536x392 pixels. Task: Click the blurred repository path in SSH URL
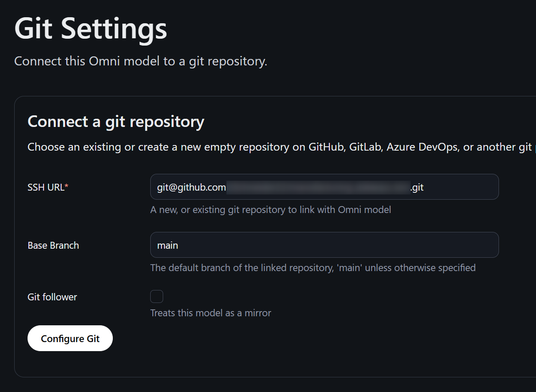point(318,187)
